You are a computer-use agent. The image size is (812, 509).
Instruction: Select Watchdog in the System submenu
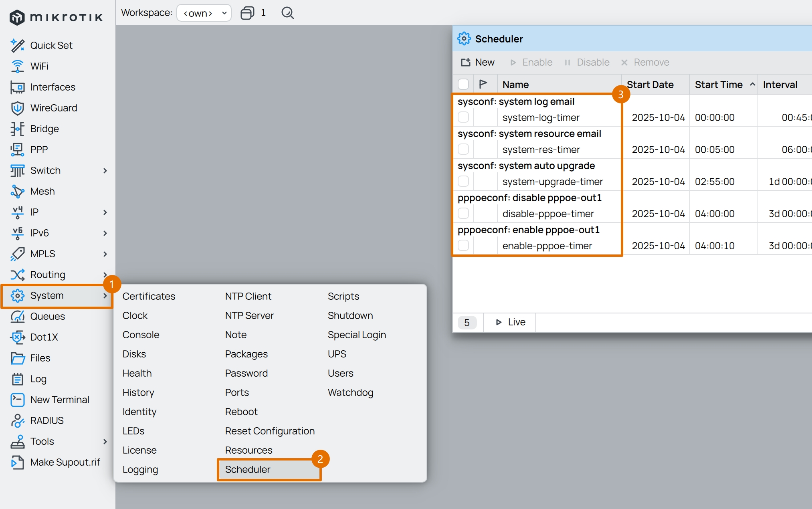pos(350,392)
